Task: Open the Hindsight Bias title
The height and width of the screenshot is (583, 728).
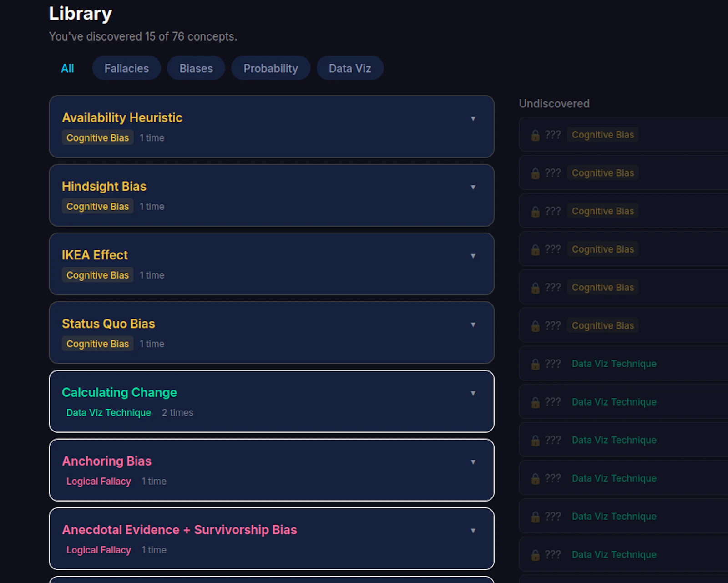Action: pos(104,187)
